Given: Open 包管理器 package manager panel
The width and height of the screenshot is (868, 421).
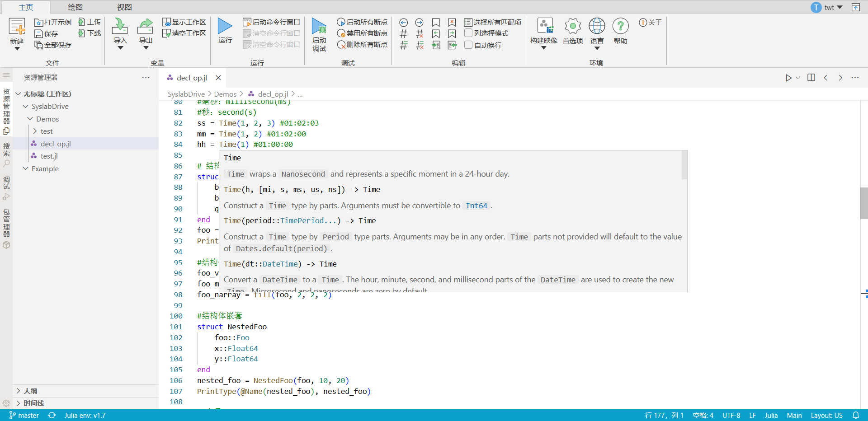Looking at the screenshot, I should pyautogui.click(x=6, y=229).
